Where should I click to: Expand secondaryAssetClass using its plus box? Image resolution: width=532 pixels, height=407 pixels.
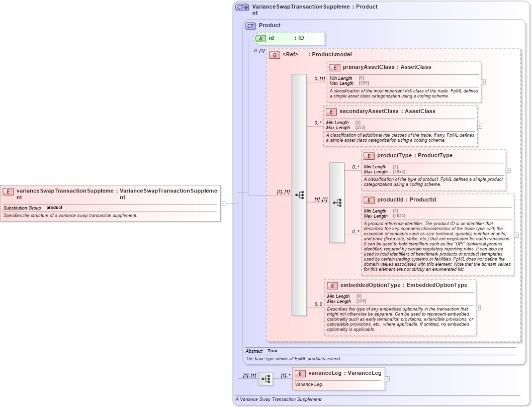(x=479, y=125)
